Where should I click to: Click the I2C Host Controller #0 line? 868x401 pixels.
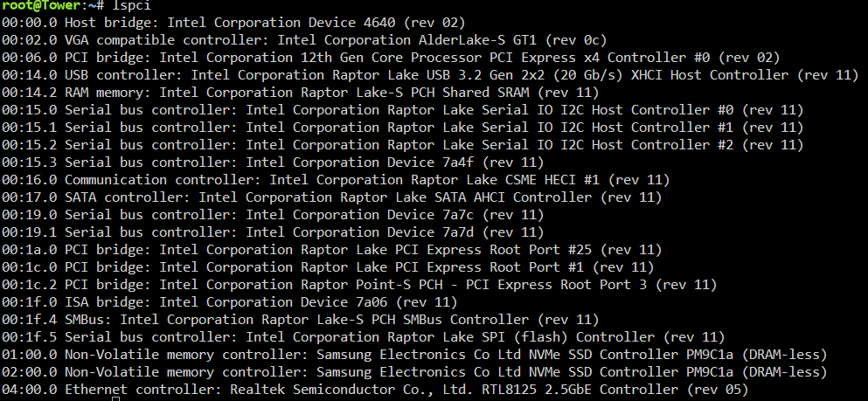coord(402,110)
